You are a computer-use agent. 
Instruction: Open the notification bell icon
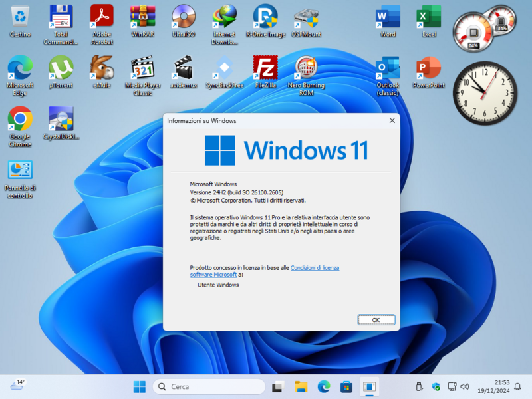518,386
